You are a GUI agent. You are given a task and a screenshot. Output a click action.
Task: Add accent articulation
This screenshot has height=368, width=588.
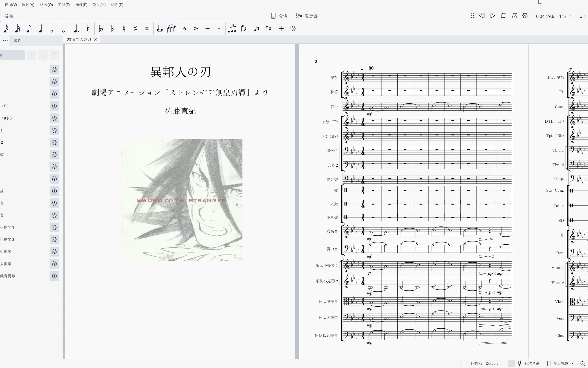[x=196, y=29]
